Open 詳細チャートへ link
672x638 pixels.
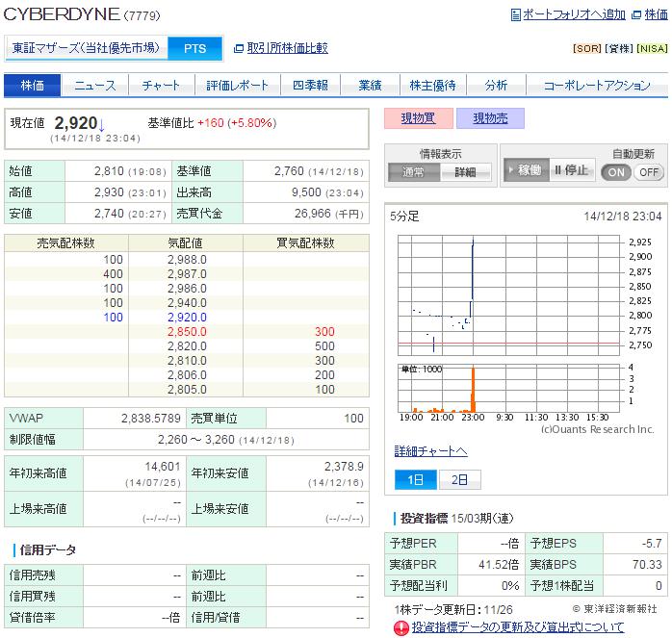click(x=430, y=450)
